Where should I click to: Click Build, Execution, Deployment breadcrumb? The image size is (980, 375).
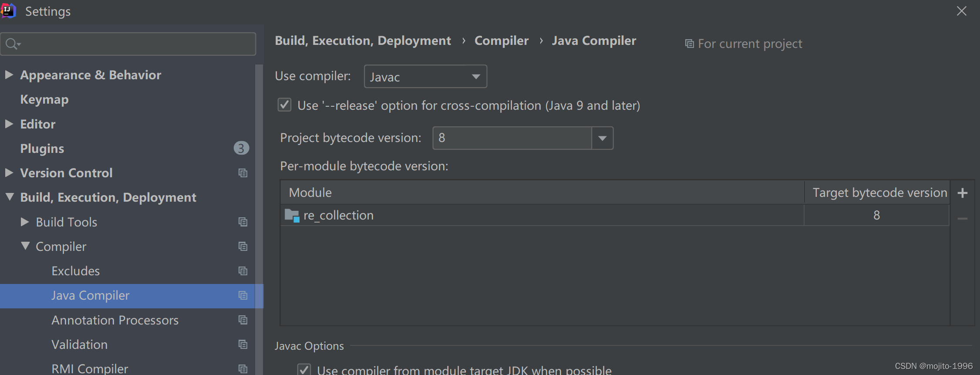(x=363, y=41)
